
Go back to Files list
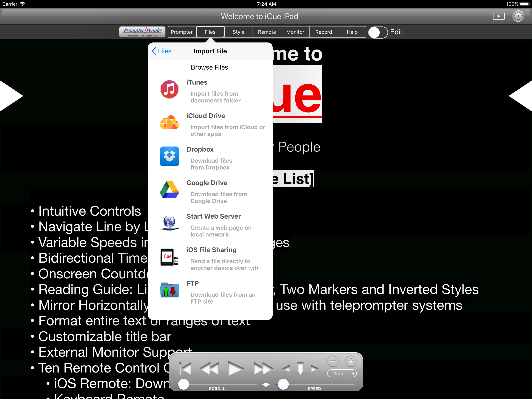pos(161,51)
